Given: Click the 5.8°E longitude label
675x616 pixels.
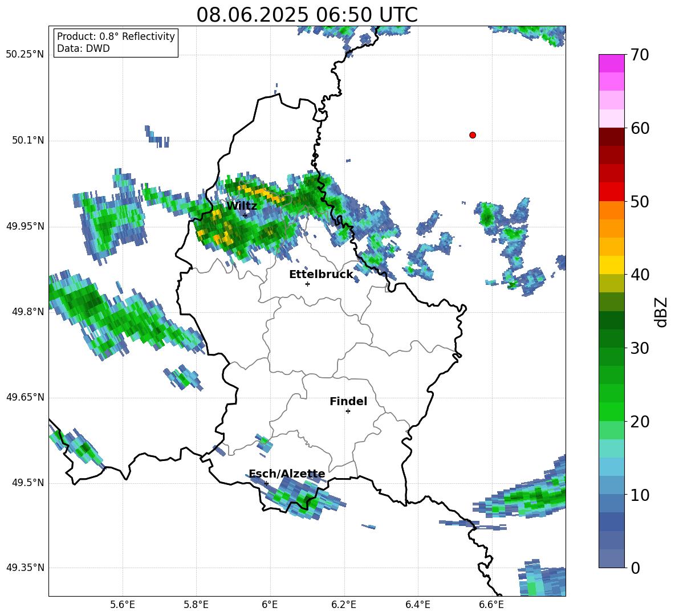Looking at the screenshot, I should tap(196, 605).
